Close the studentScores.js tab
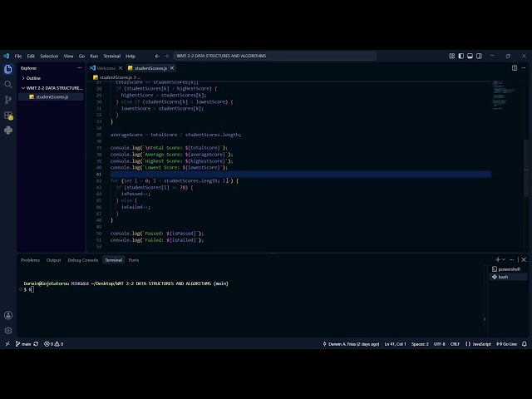The width and height of the screenshot is (532, 399). 172,68
